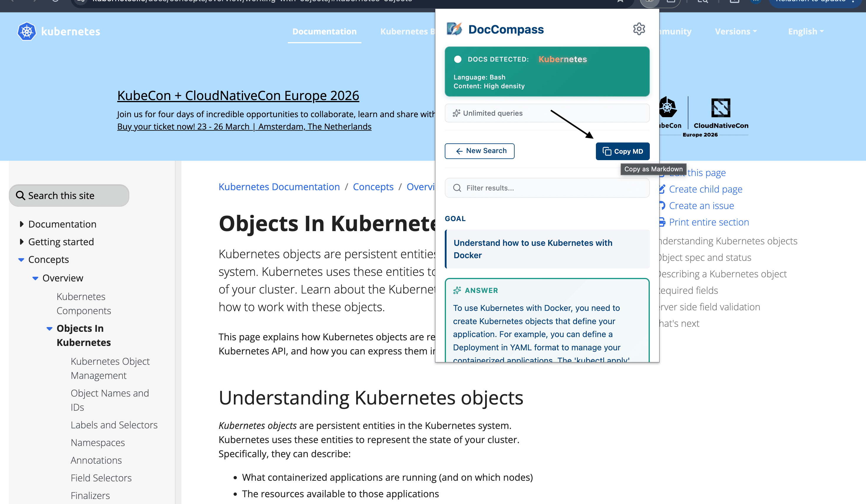Click the Unlimited queries sparkle icon
Viewport: 866px width, 504px height.
pyautogui.click(x=456, y=113)
